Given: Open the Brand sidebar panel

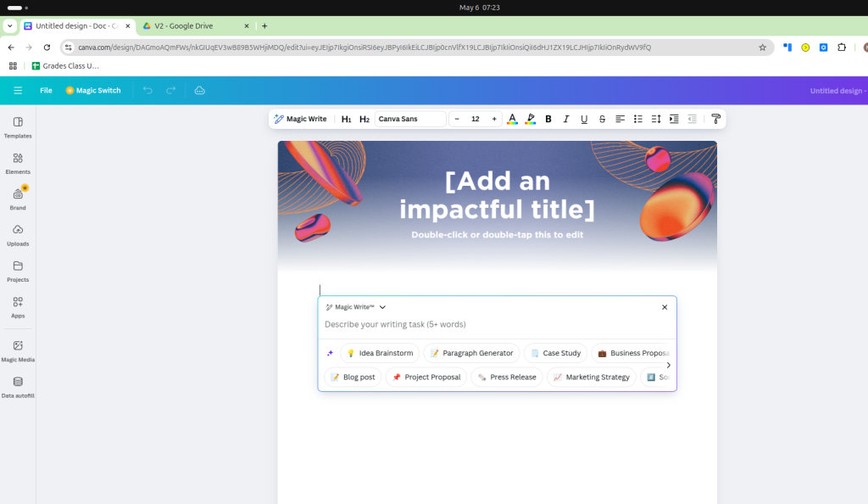Looking at the screenshot, I should click(x=18, y=199).
